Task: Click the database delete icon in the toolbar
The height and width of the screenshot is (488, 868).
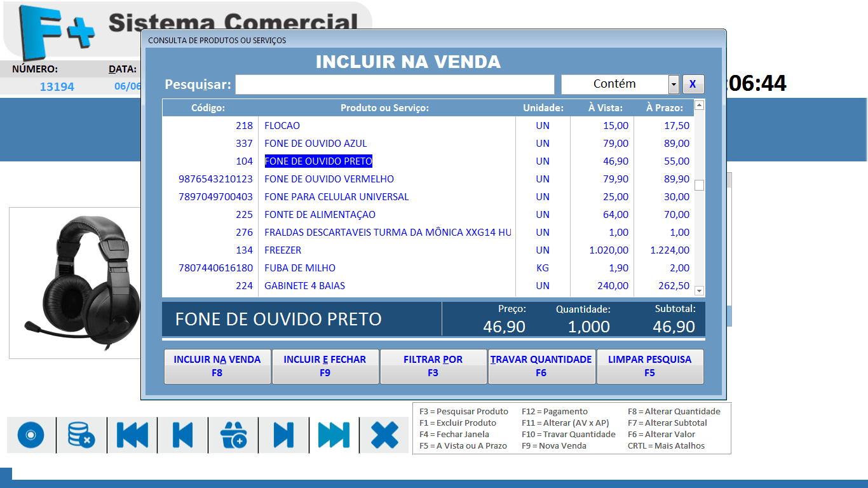Action: tap(81, 435)
